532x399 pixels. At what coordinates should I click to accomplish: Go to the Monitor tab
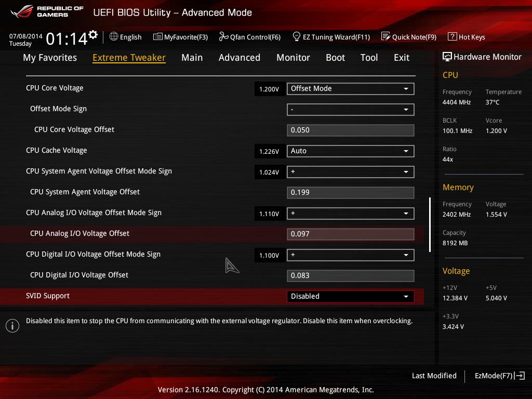click(293, 58)
